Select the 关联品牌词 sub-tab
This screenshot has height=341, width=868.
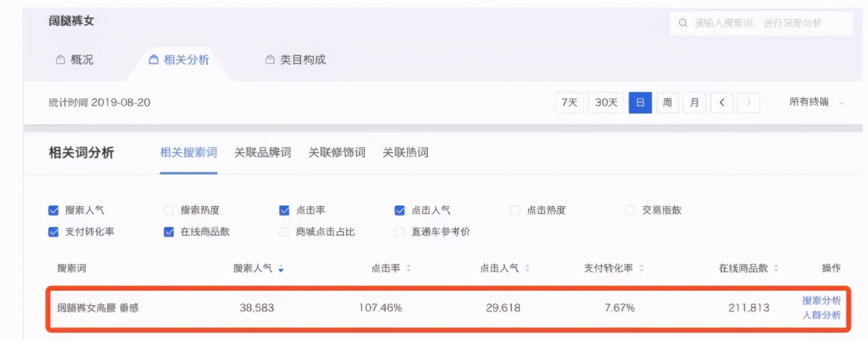(263, 153)
